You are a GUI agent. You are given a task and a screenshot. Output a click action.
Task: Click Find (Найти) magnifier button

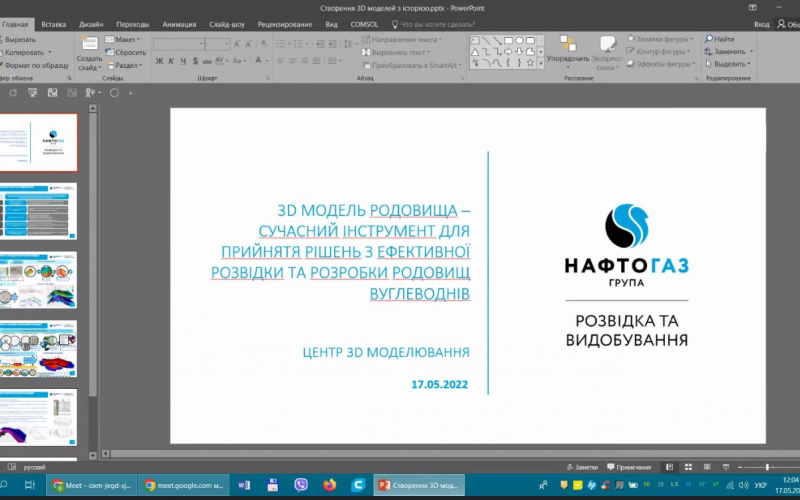pyautogui.click(x=719, y=39)
